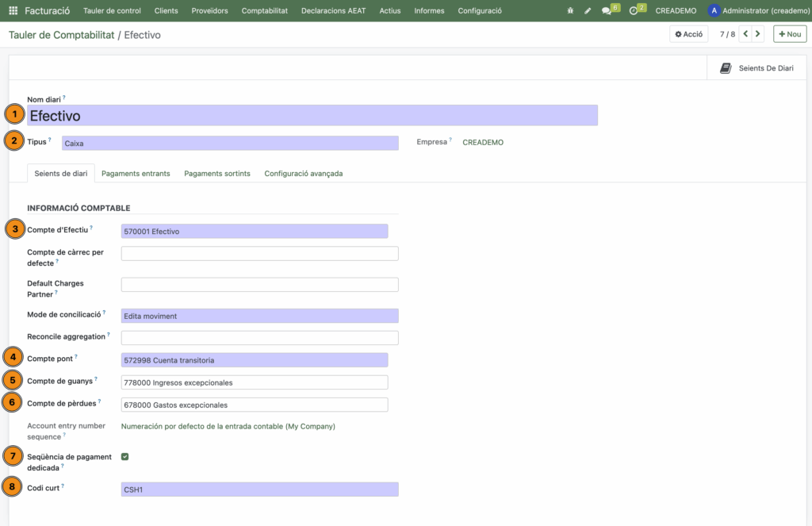Open the Tipus dropdown showing Caixa
The height and width of the screenshot is (526, 812).
(x=230, y=144)
